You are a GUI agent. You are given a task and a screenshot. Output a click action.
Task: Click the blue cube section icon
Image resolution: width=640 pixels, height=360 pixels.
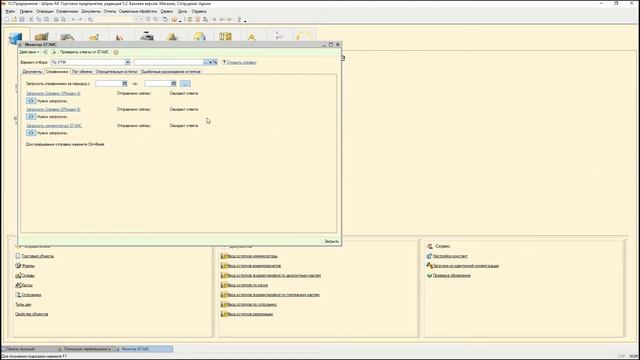[16, 38]
